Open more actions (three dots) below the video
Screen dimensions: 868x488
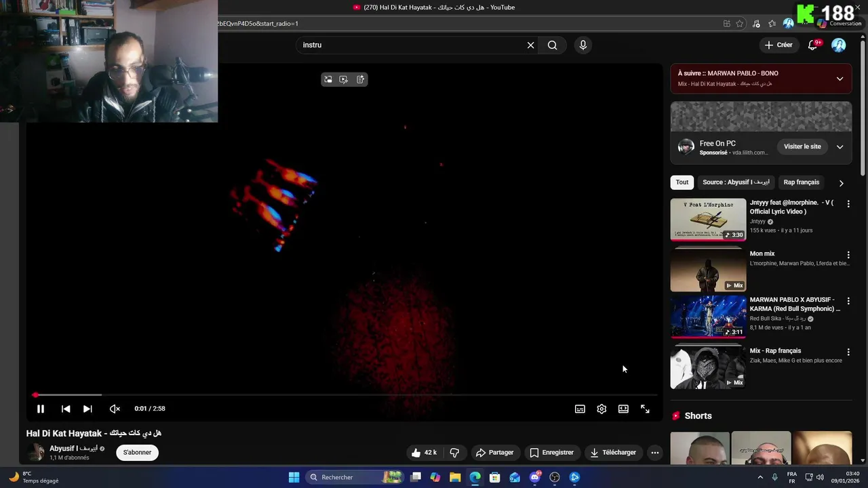[654, 452]
